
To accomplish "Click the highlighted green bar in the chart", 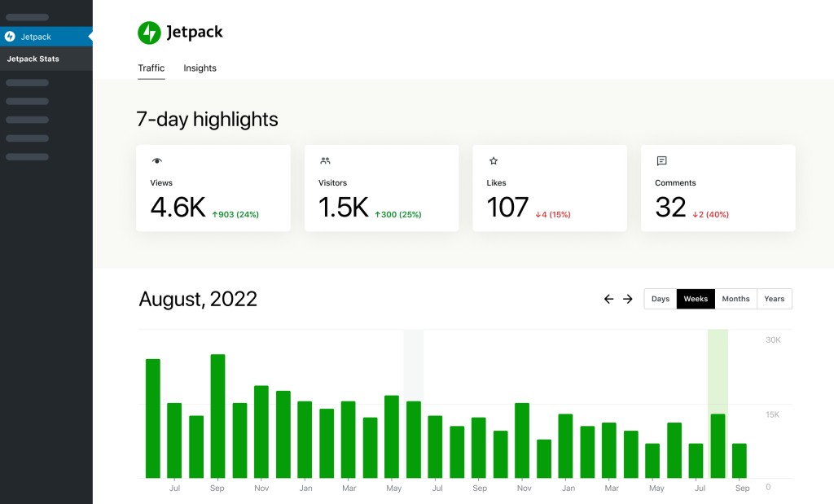I will pyautogui.click(x=718, y=446).
